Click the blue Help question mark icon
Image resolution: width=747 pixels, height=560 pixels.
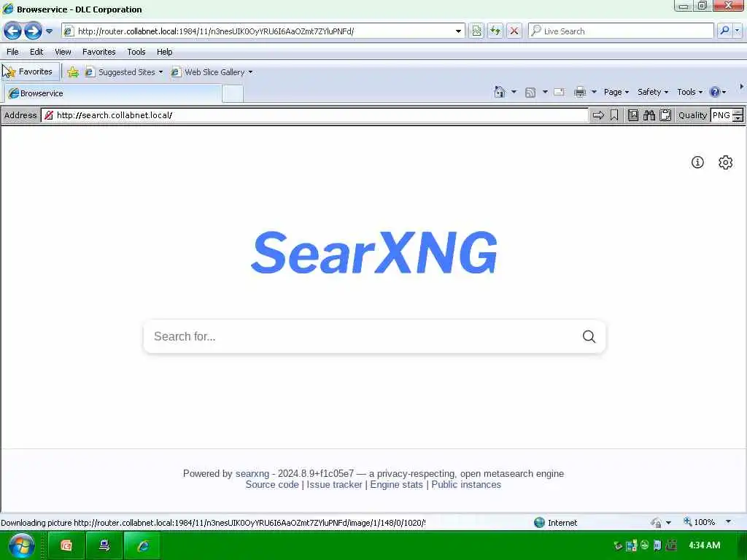[x=715, y=92]
